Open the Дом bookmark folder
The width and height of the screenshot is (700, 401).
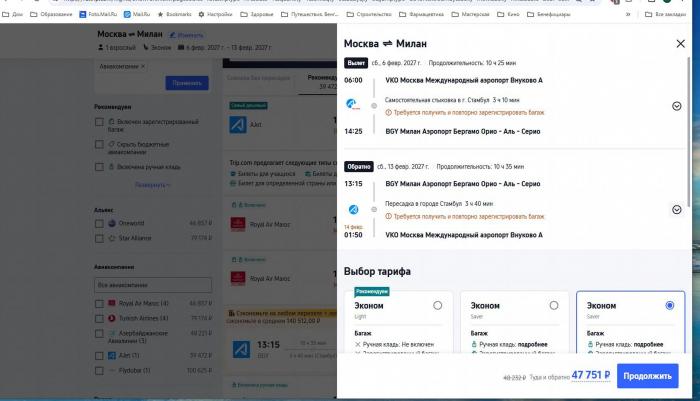(12, 14)
